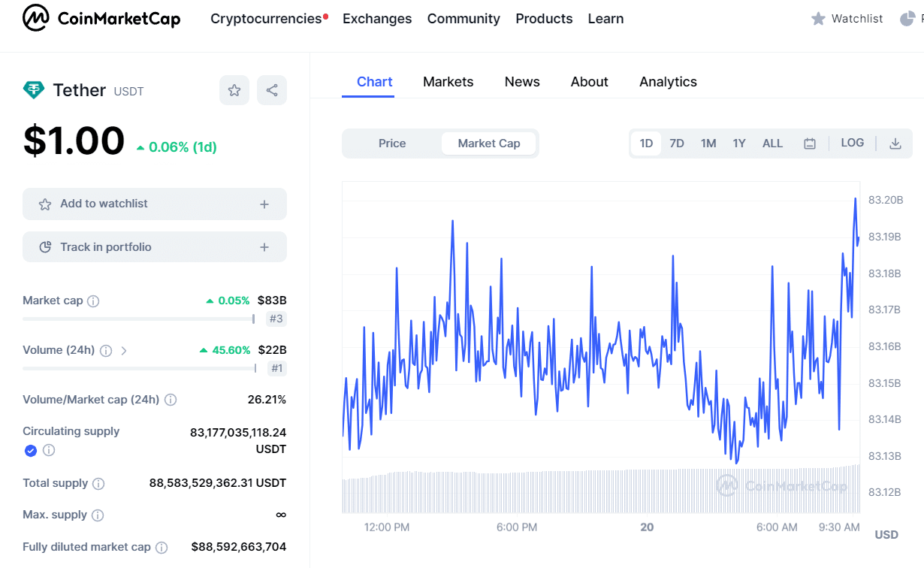The image size is (924, 568).
Task: Click the circulating supply value 83,177,035,118.24
Action: 238,433
